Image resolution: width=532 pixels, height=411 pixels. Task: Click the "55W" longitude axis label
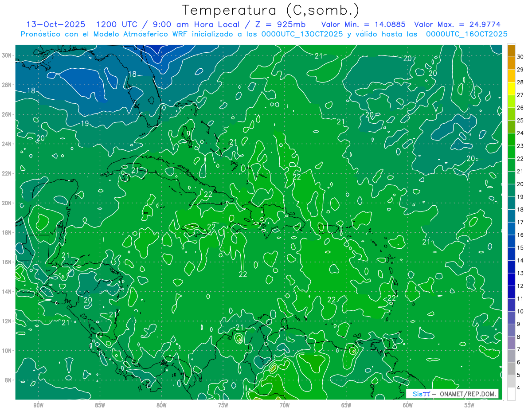(x=469, y=405)
